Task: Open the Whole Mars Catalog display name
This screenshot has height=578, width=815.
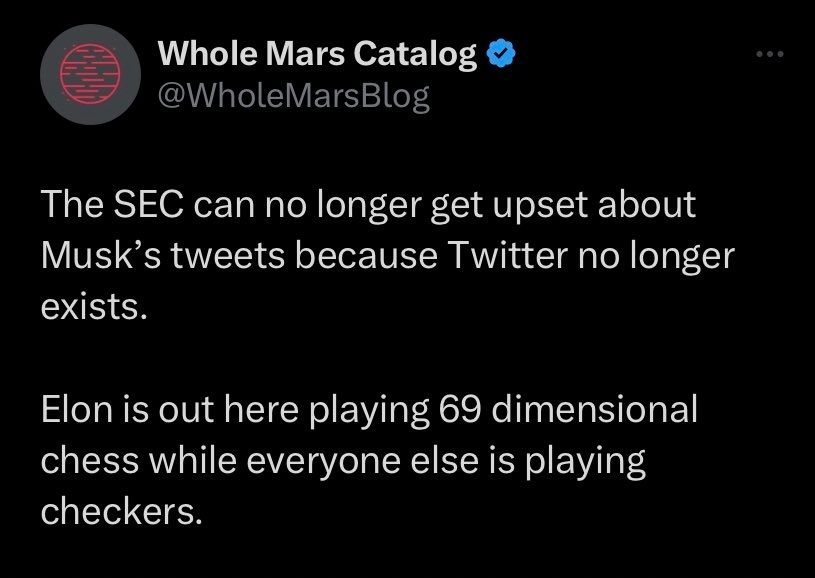Action: coord(318,55)
